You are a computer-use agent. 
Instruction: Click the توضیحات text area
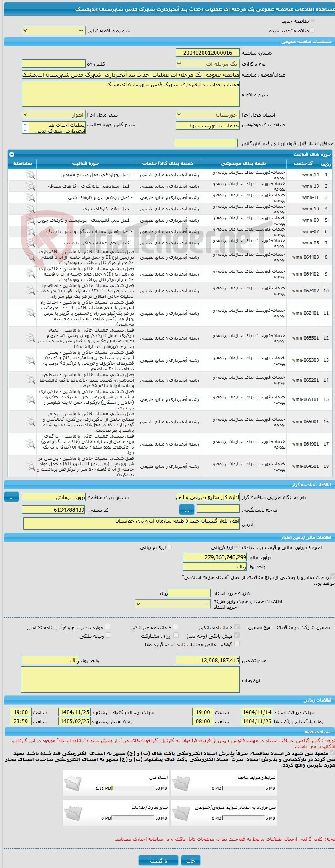130,679
